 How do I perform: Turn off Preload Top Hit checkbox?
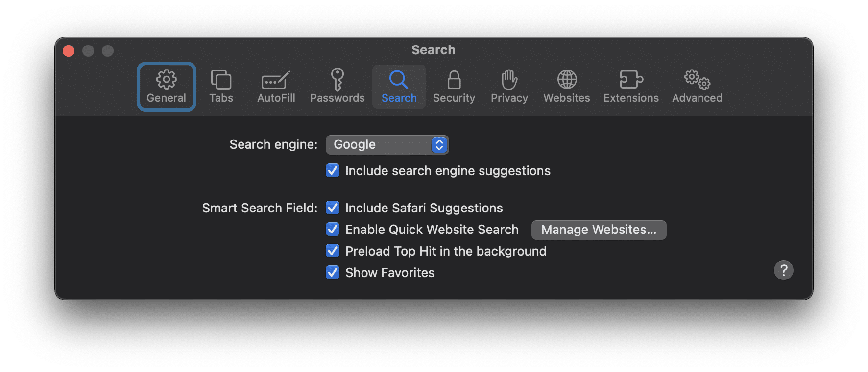[333, 251]
